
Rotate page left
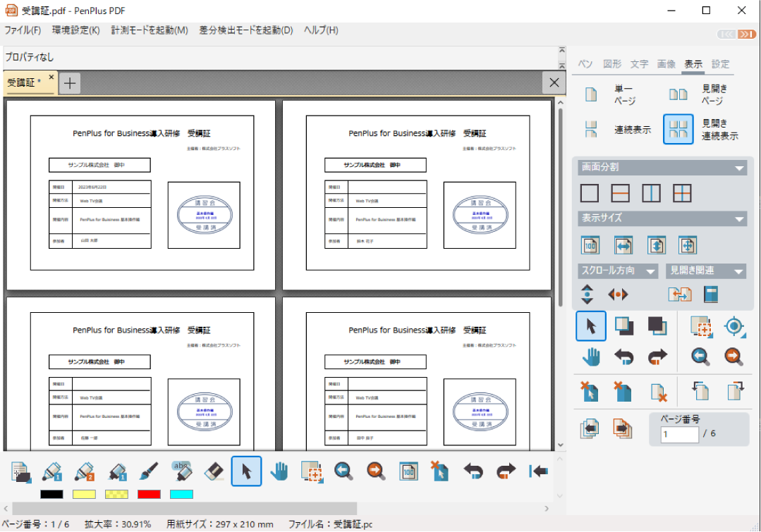click(700, 390)
